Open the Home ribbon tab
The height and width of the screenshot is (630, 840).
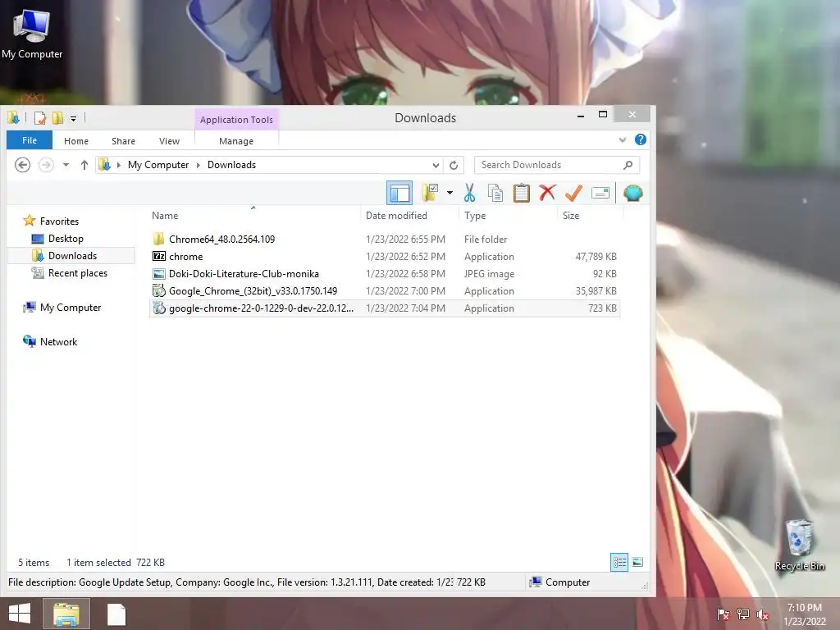coord(76,141)
